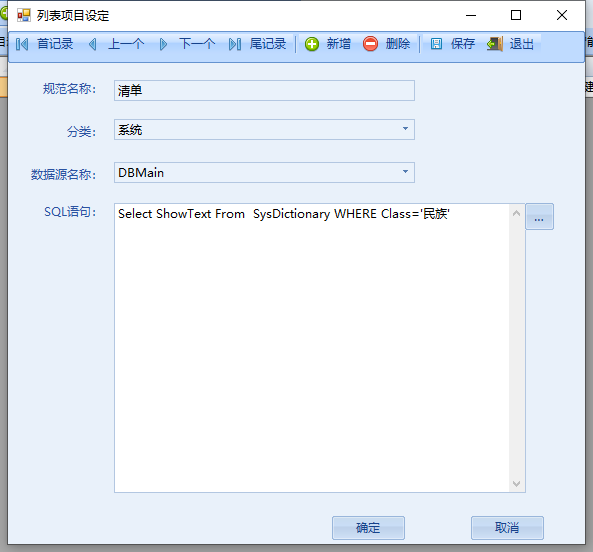
Task: Click inside the SQL语句 text area
Action: pyautogui.click(x=312, y=348)
